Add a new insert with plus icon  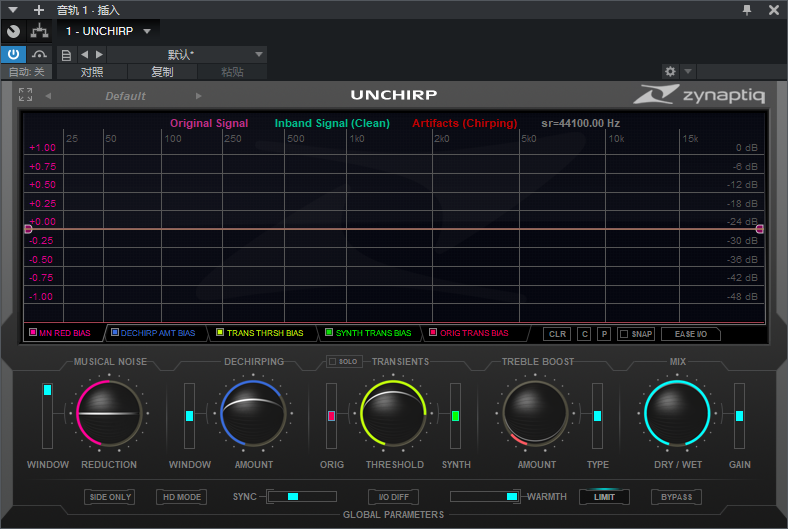[39, 10]
